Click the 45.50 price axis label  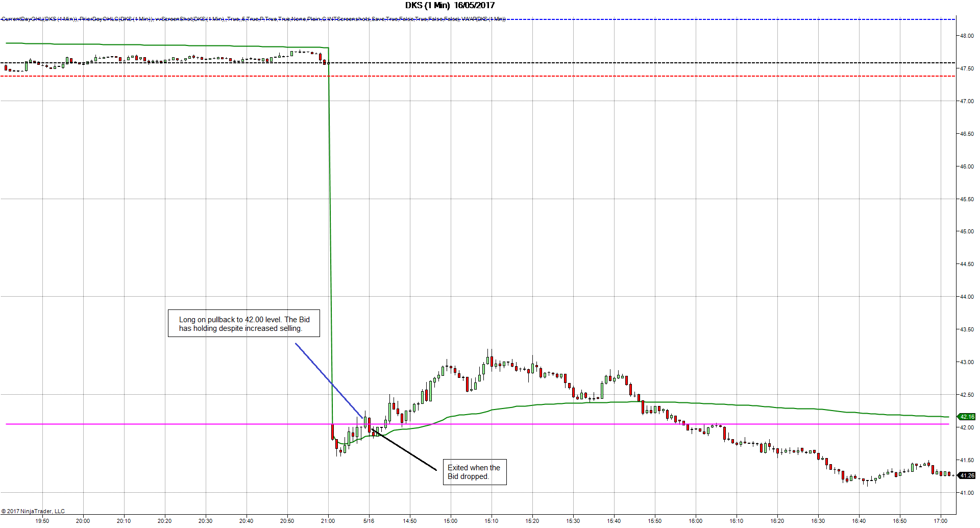(967, 199)
